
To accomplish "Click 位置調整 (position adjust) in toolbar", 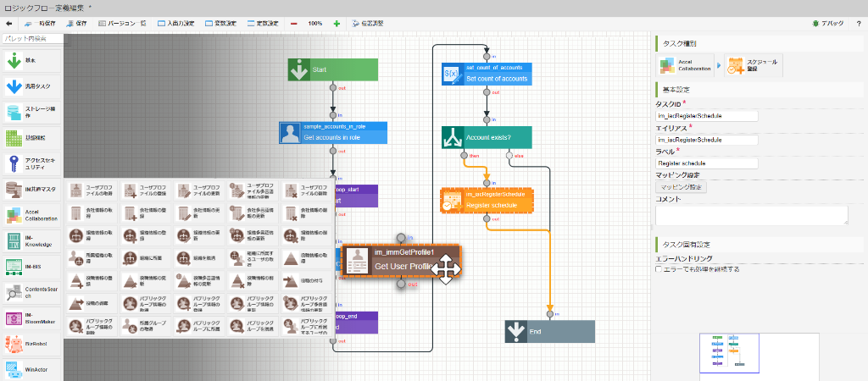I will click(x=368, y=24).
